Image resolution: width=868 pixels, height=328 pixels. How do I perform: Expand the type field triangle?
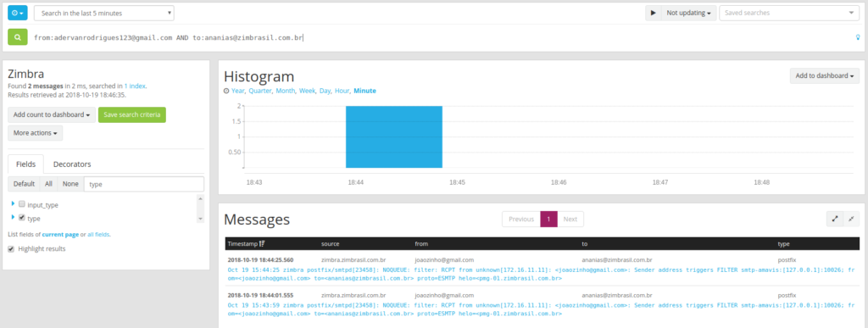point(13,217)
